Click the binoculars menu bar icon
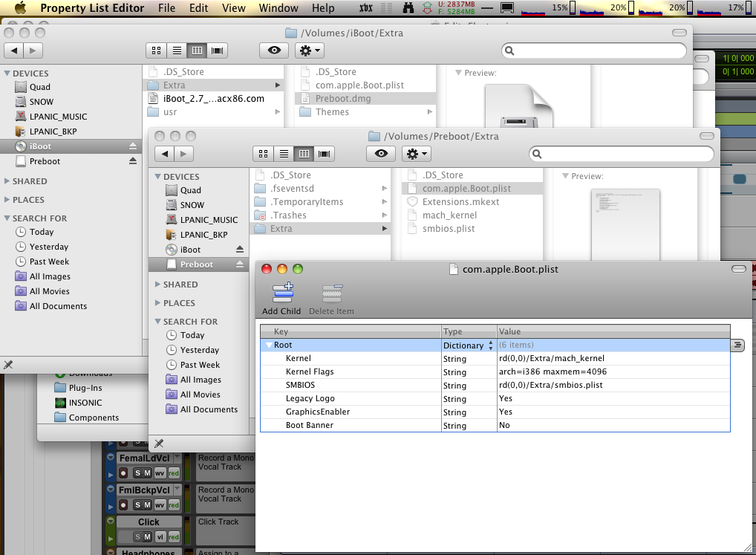 408,7
